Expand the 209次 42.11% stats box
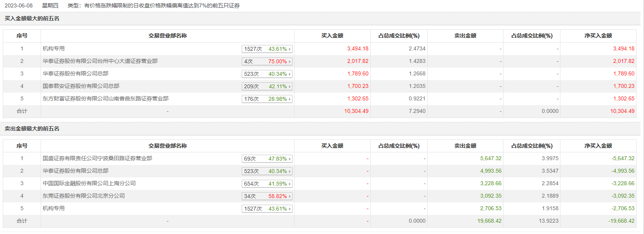644x234 pixels. 267,86
